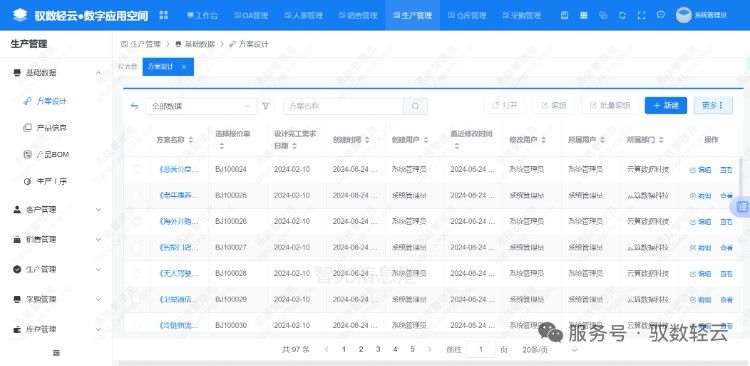
Task: Click 编辑 link in BJ100026 row
Action: [701, 222]
